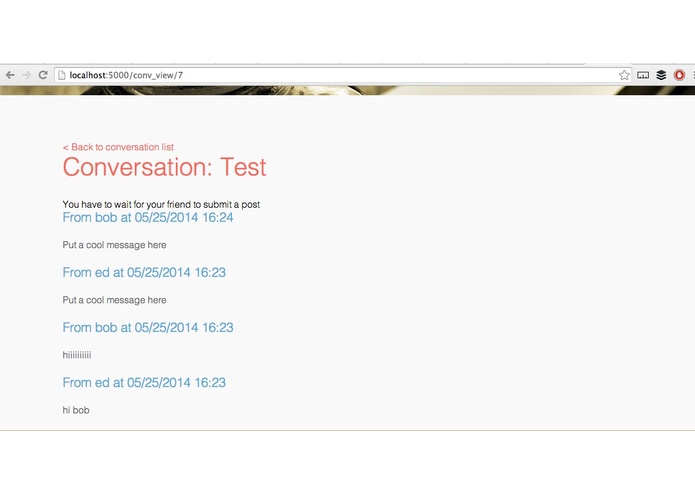This screenshot has height=494, width=695.
Task: Open the stacked layers extension icon
Action: click(661, 75)
